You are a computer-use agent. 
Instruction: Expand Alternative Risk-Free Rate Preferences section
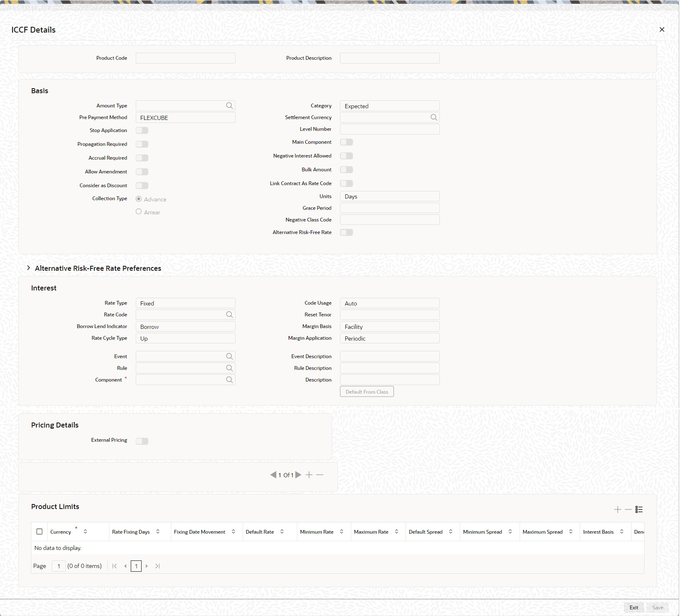point(28,268)
